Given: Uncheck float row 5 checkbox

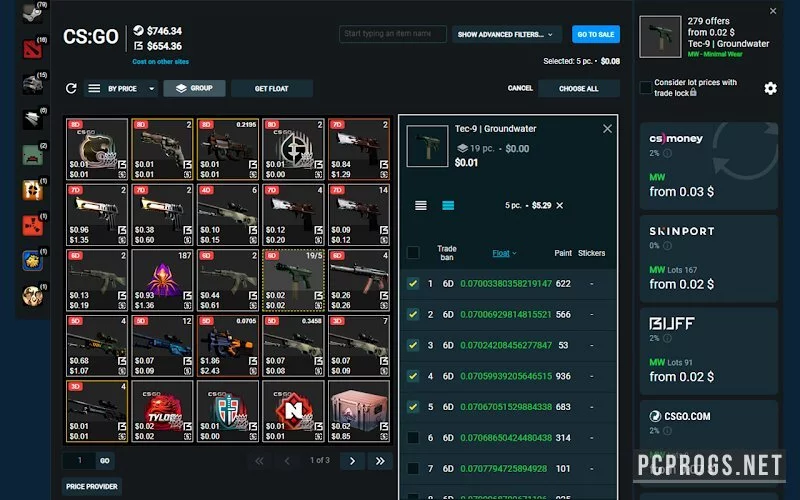Looking at the screenshot, I should pos(413,407).
